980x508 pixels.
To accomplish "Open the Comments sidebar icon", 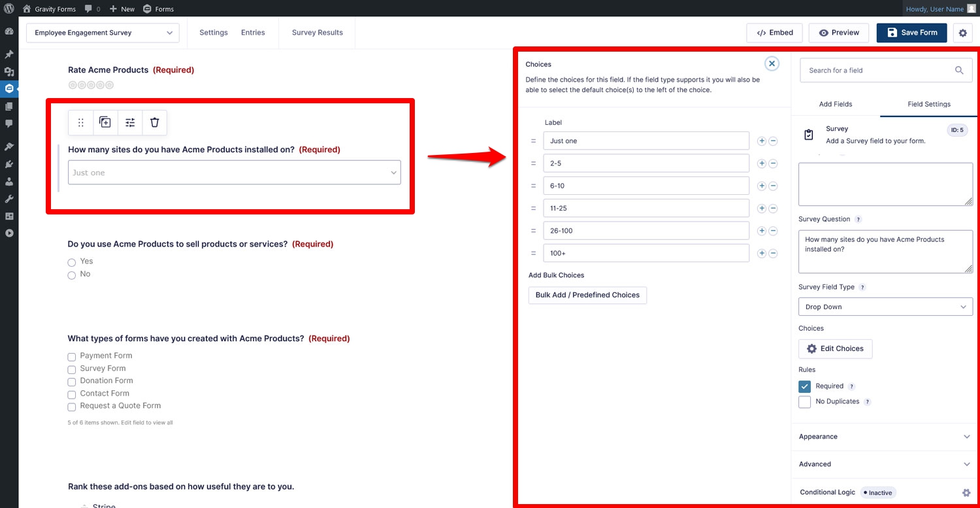I will tap(9, 123).
